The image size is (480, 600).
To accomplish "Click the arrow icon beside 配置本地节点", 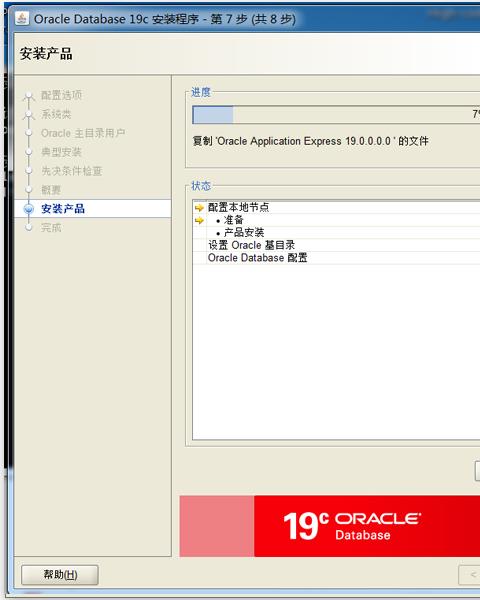I will pyautogui.click(x=199, y=208).
